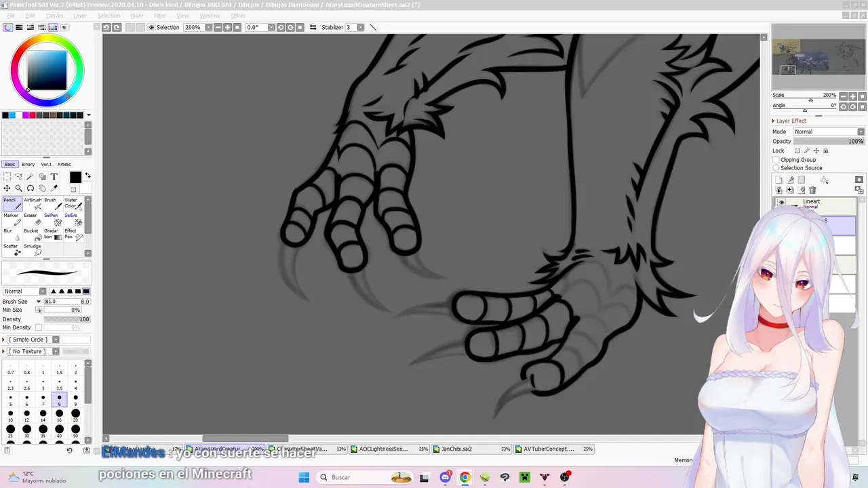This screenshot has height=488, width=868.
Task: Select the Scatter tool
Action: point(13,249)
